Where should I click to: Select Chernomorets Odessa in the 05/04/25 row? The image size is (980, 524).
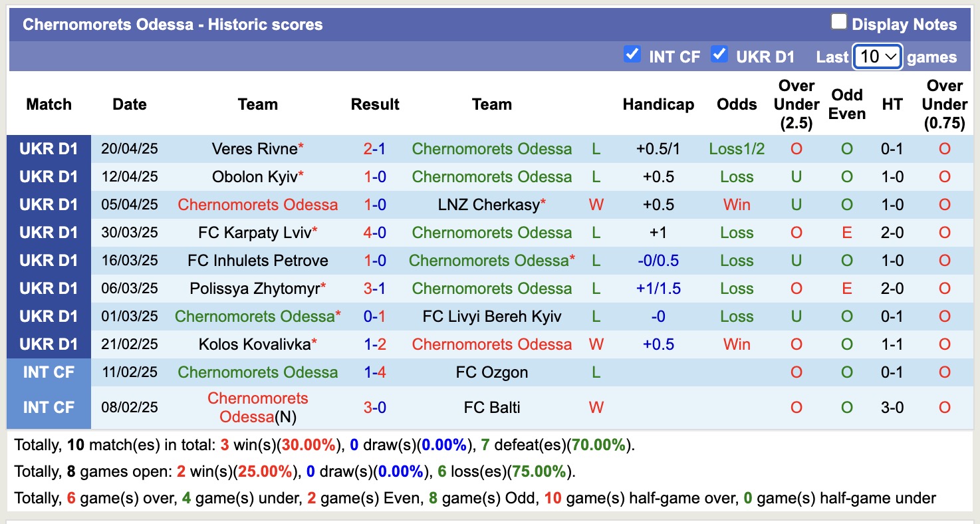click(x=258, y=204)
